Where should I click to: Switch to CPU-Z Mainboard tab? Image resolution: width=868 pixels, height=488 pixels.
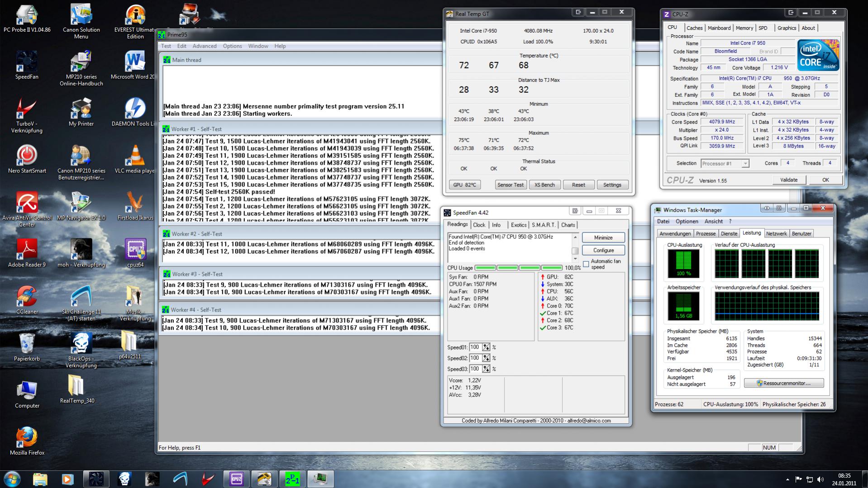pyautogui.click(x=719, y=28)
